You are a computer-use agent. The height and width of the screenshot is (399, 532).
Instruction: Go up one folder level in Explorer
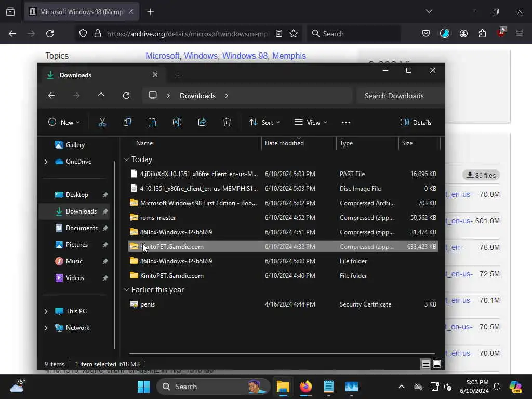click(101, 96)
